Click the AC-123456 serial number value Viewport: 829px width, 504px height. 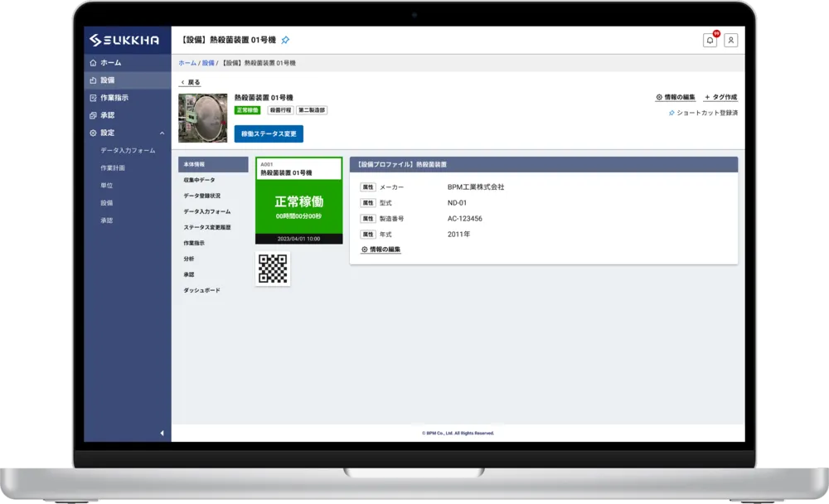point(465,218)
